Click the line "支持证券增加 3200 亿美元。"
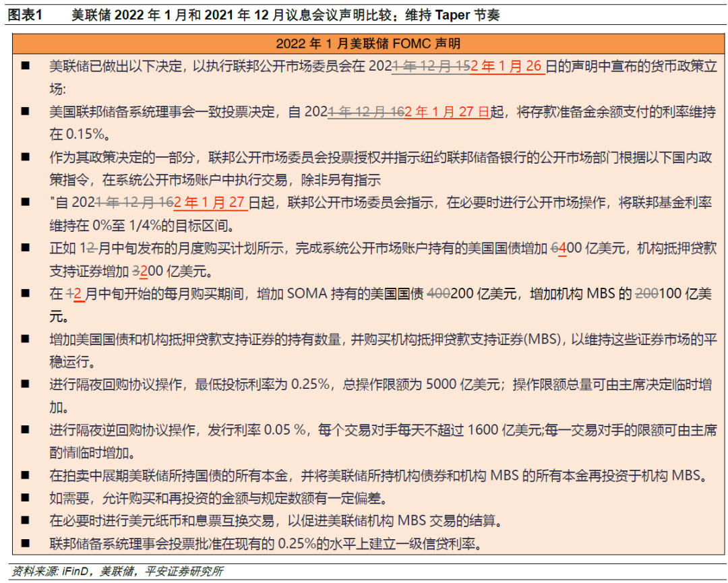The image size is (728, 583). point(131,271)
